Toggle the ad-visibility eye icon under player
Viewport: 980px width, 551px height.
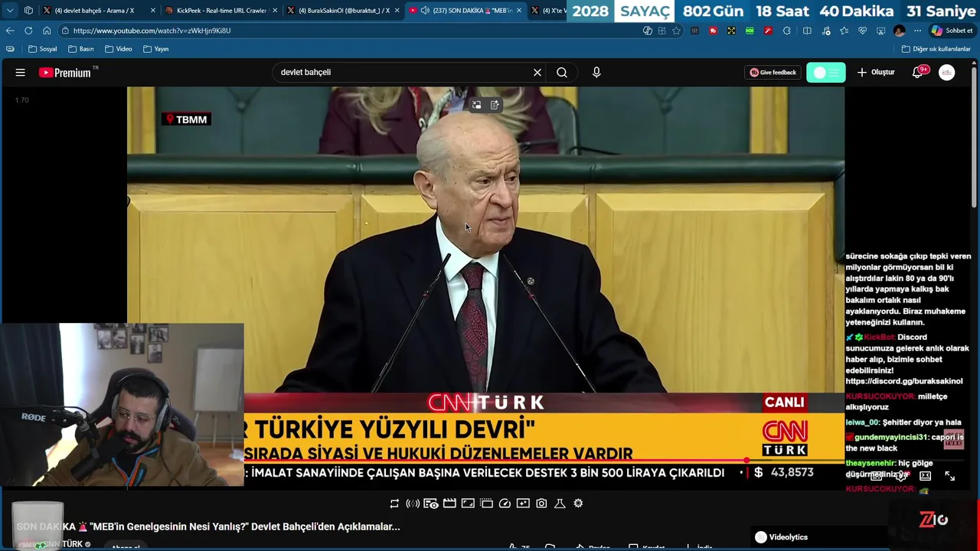(x=431, y=504)
